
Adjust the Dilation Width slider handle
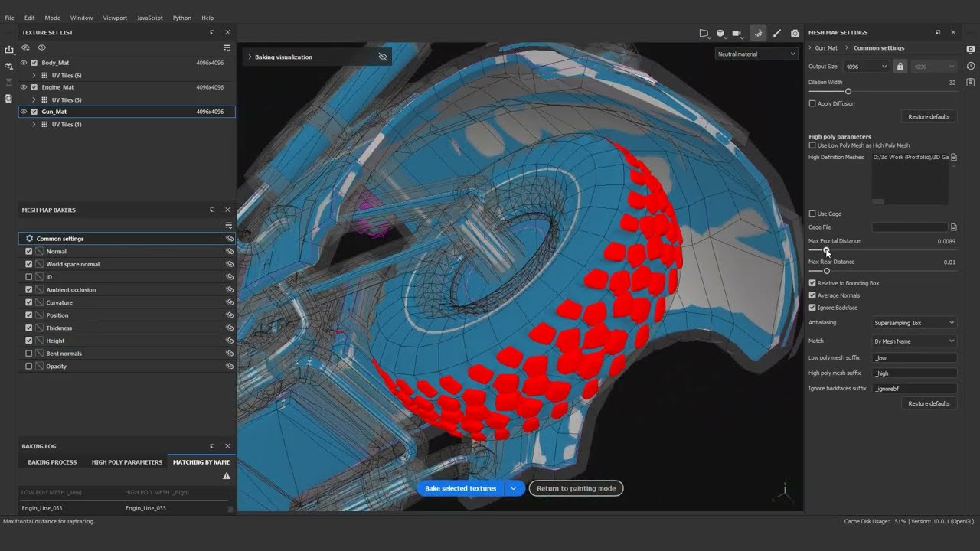point(848,92)
